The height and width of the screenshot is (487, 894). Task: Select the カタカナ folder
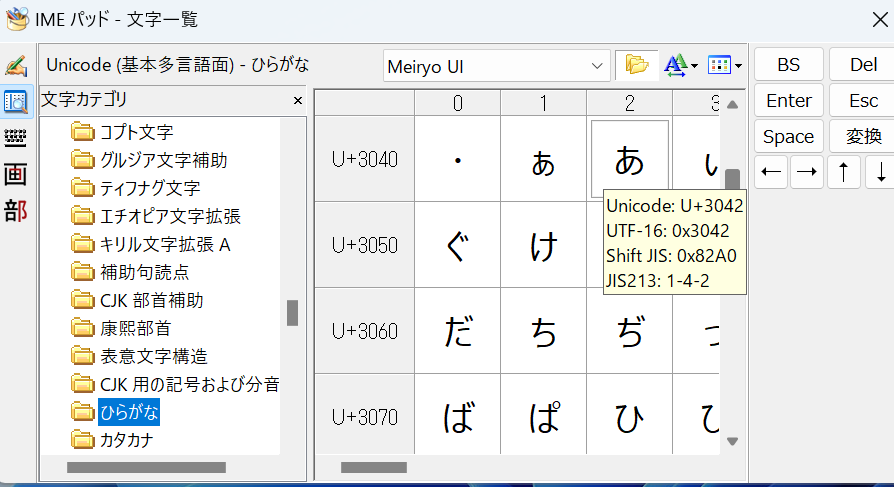click(112, 440)
